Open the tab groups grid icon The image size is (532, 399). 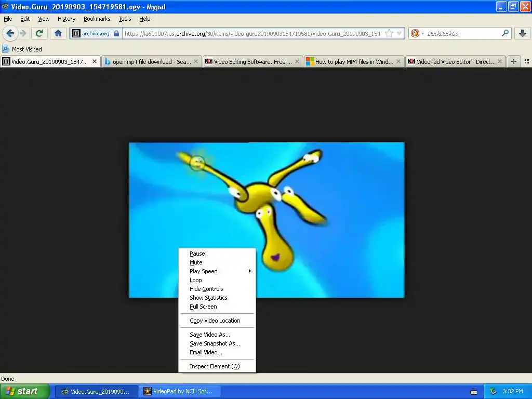(x=527, y=61)
